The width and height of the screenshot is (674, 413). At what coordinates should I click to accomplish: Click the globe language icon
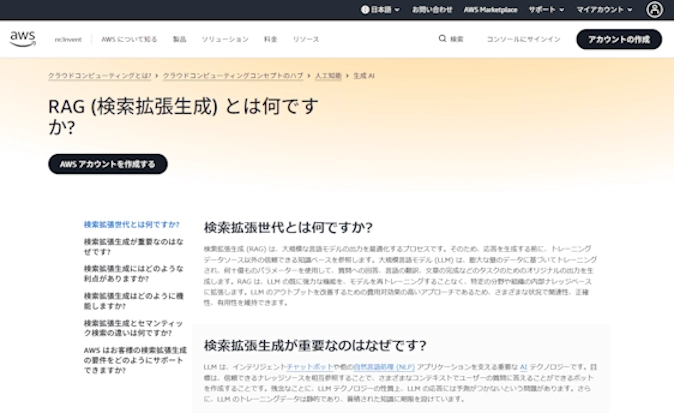365,9
